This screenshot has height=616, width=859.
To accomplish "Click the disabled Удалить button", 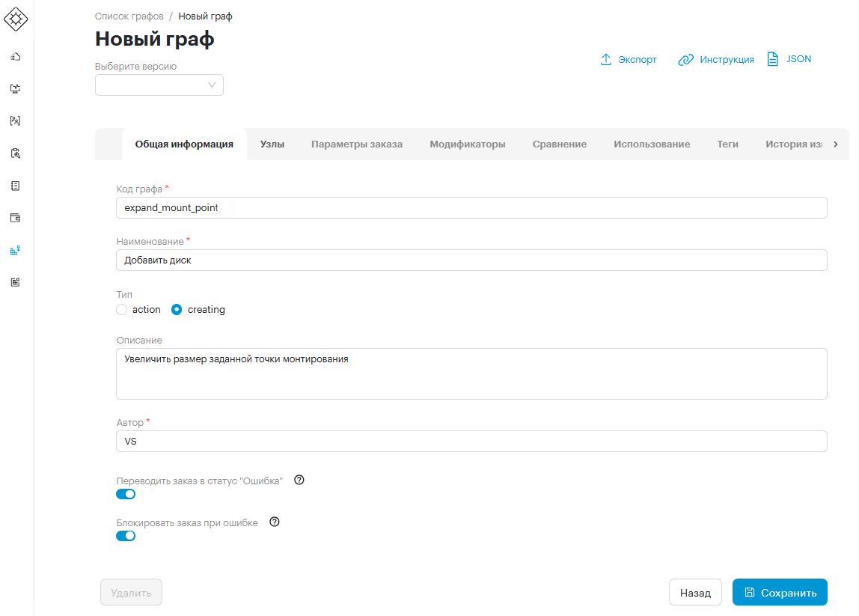I will pos(131,593).
